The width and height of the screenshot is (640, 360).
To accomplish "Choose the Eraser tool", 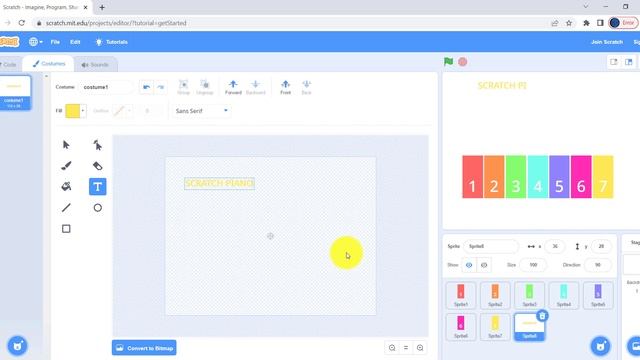I will click(98, 166).
